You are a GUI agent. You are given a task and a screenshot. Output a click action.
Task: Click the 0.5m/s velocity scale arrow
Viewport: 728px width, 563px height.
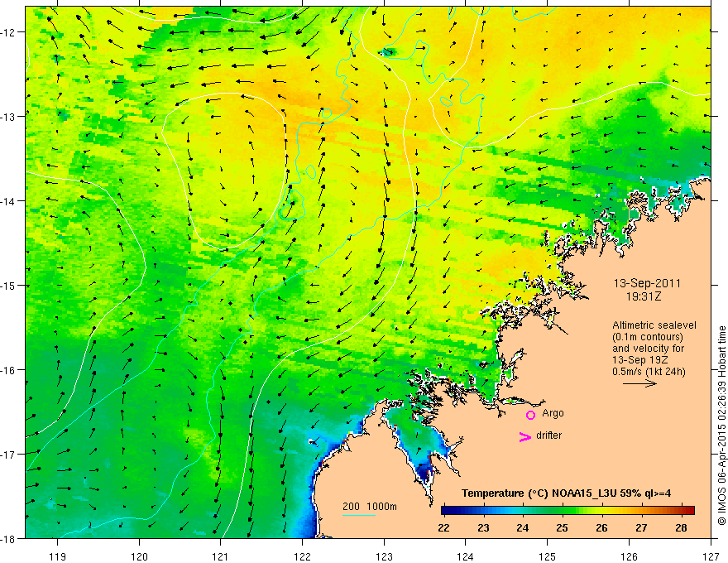pyautogui.click(x=639, y=383)
